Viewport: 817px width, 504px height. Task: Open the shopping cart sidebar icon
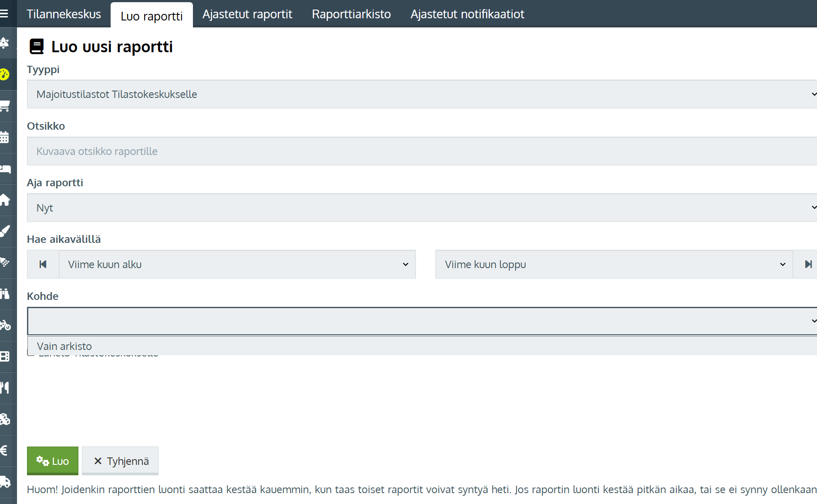click(5, 106)
